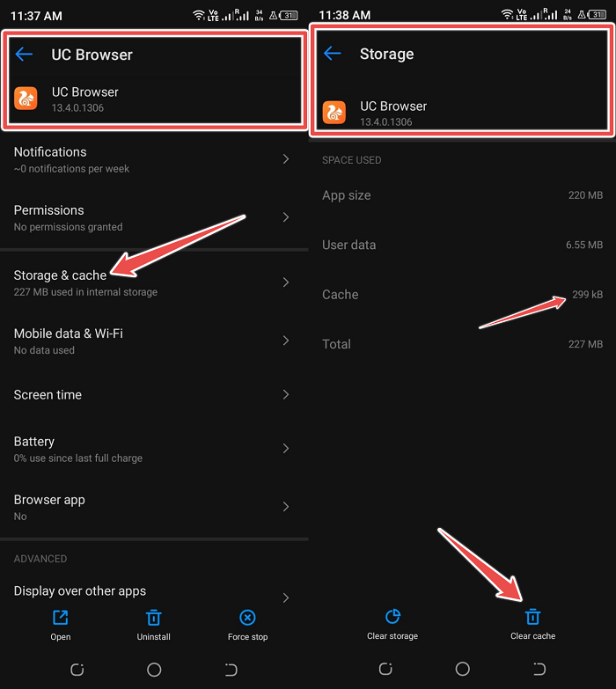
Task: Tap battery icon in left status bar
Action: [289, 16]
